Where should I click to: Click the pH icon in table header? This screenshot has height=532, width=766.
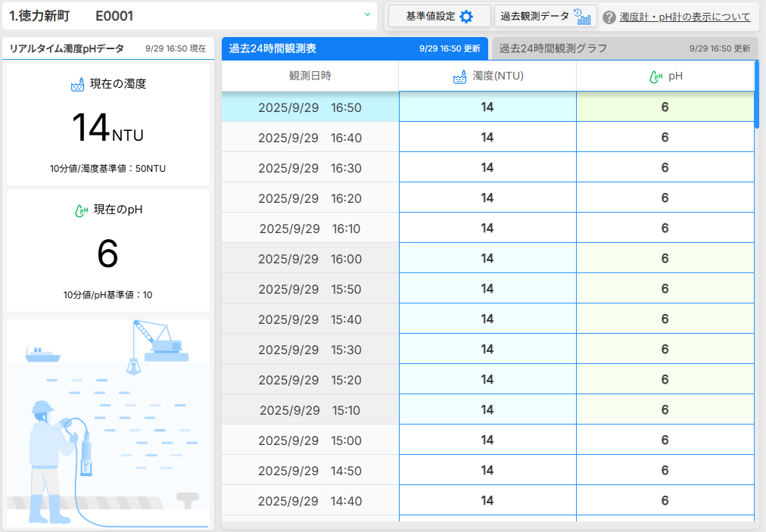coord(656,76)
